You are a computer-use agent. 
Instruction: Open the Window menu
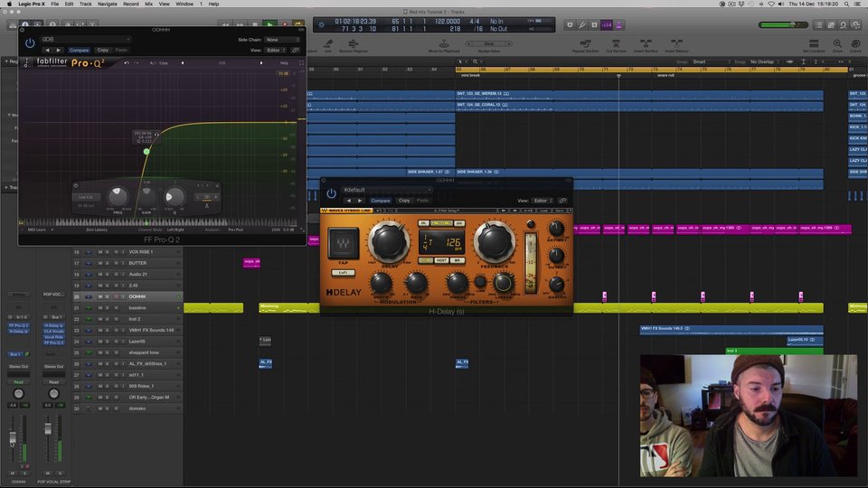point(184,4)
